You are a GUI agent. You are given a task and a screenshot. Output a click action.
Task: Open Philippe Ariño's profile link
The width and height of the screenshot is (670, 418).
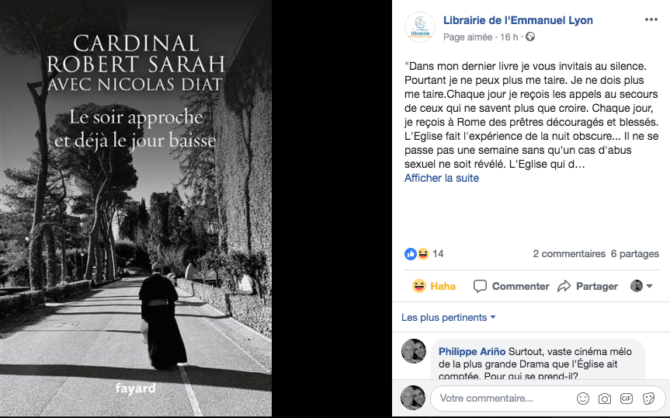point(472,351)
